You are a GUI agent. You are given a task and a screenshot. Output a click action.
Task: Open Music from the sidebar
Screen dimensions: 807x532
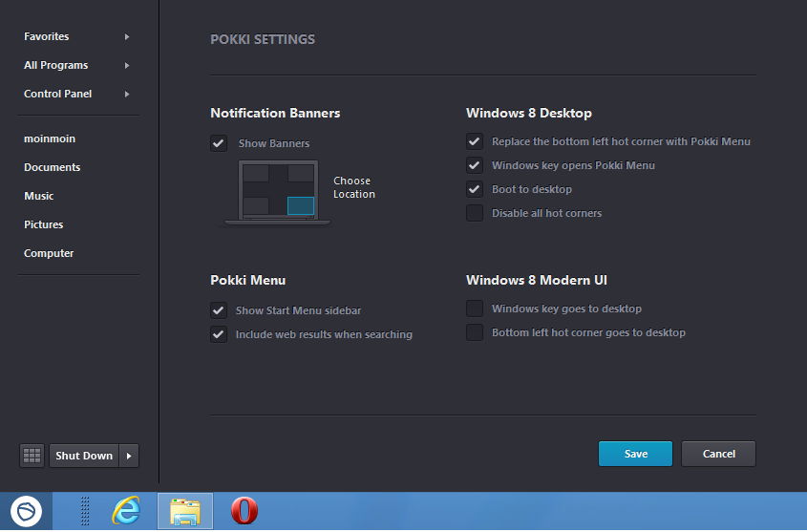(38, 196)
